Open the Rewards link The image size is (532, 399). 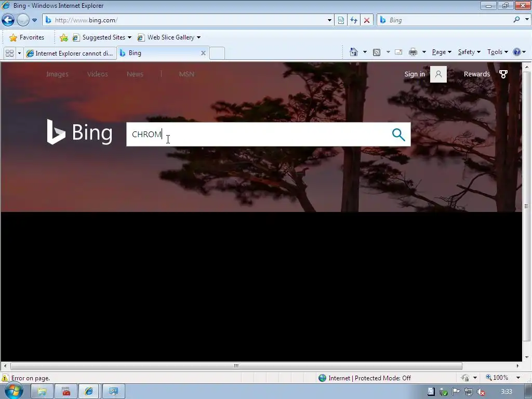click(x=477, y=74)
